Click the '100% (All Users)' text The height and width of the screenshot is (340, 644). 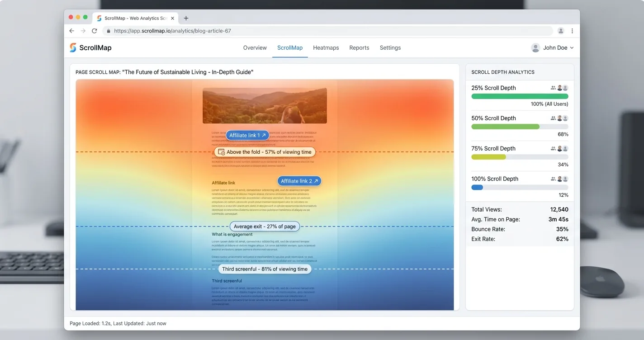[x=549, y=104]
